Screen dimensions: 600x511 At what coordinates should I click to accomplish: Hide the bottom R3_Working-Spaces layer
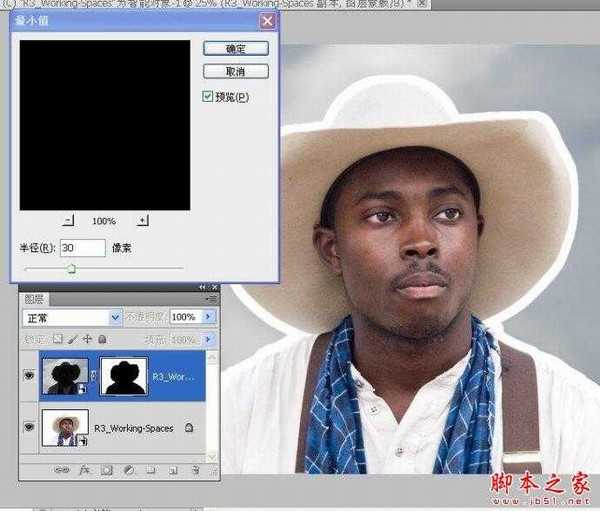coord(28,428)
